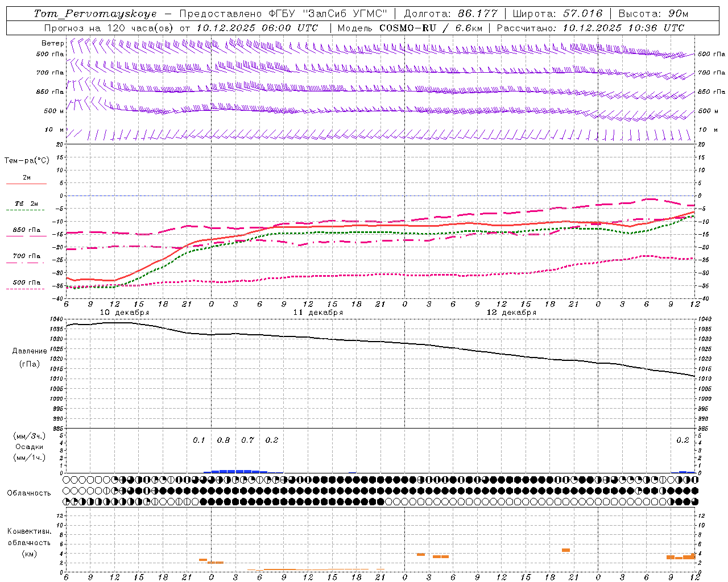Click the 12 декабря date label

click(512, 313)
